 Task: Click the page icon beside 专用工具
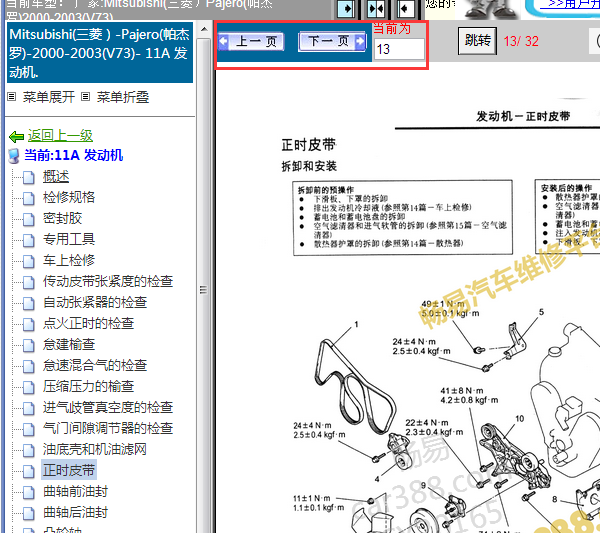(28, 240)
